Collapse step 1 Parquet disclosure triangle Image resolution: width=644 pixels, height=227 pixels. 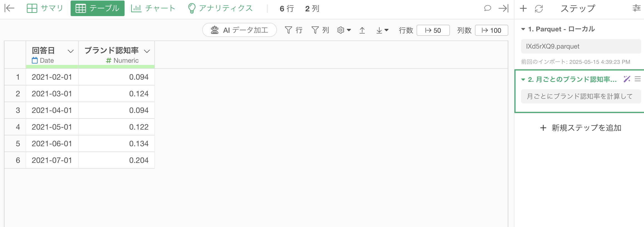coord(523,29)
